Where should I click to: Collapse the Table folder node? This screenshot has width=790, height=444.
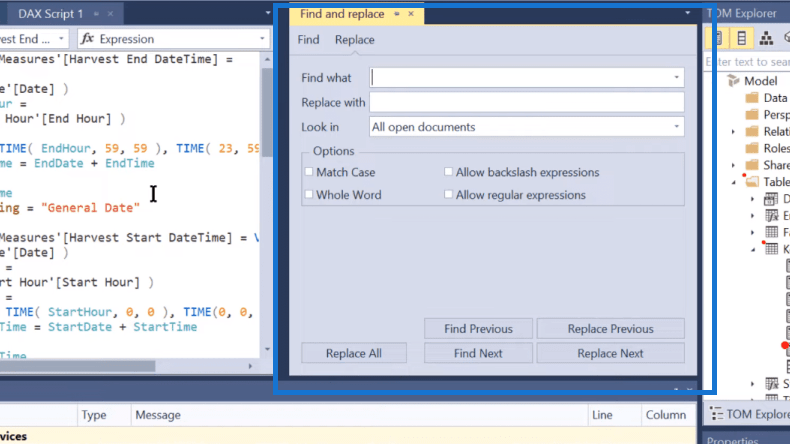tap(733, 182)
